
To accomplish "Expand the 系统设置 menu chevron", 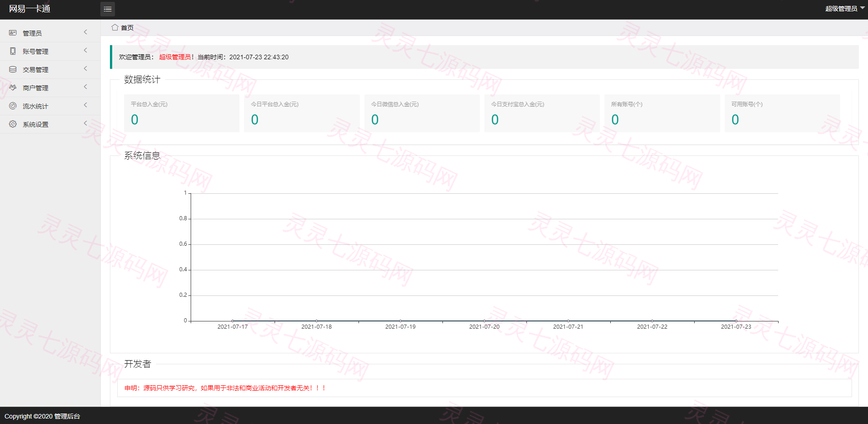I will pyautogui.click(x=85, y=124).
